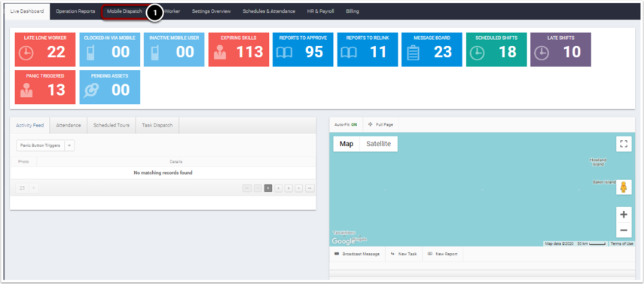
Task: Open the Clocked-In Via Mobile tile
Action: coord(110,50)
